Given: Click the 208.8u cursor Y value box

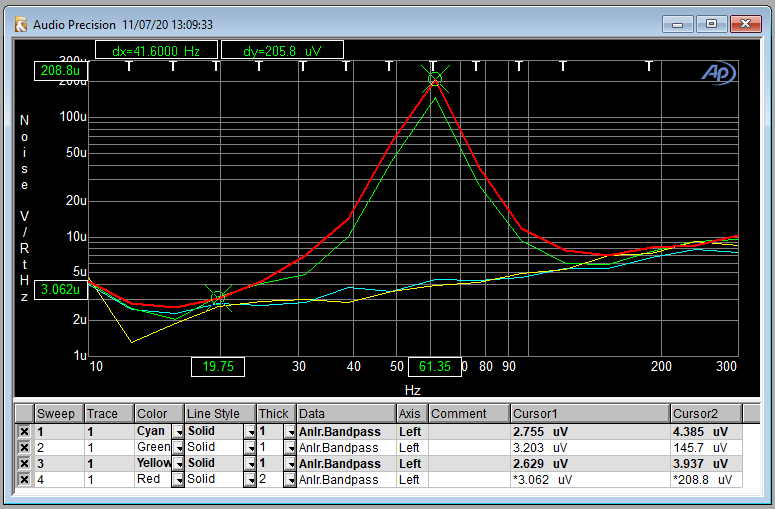Looking at the screenshot, I should click(60, 71).
